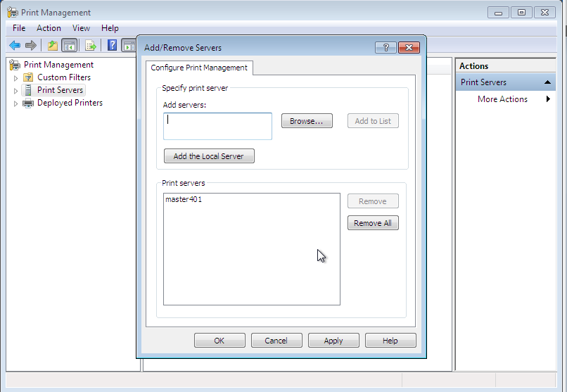Maximize the Print Management window
Viewport: 567px width, 392px height.
click(x=521, y=12)
